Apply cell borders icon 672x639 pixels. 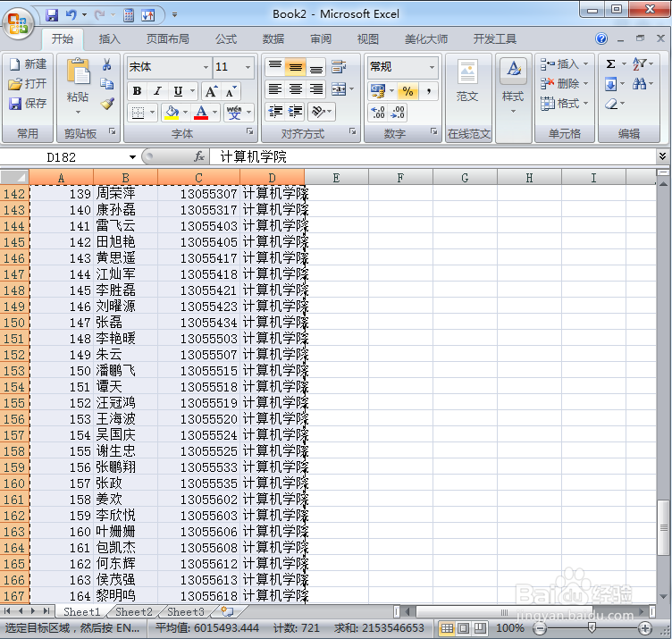pos(138,113)
